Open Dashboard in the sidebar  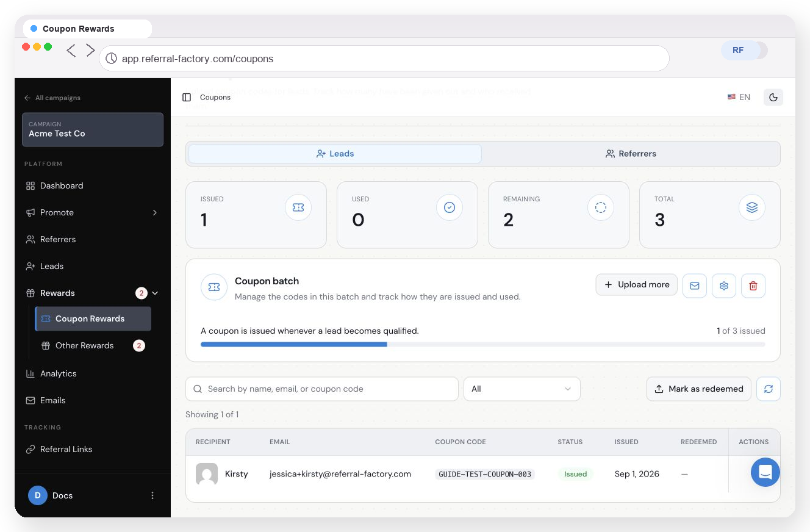click(93, 185)
